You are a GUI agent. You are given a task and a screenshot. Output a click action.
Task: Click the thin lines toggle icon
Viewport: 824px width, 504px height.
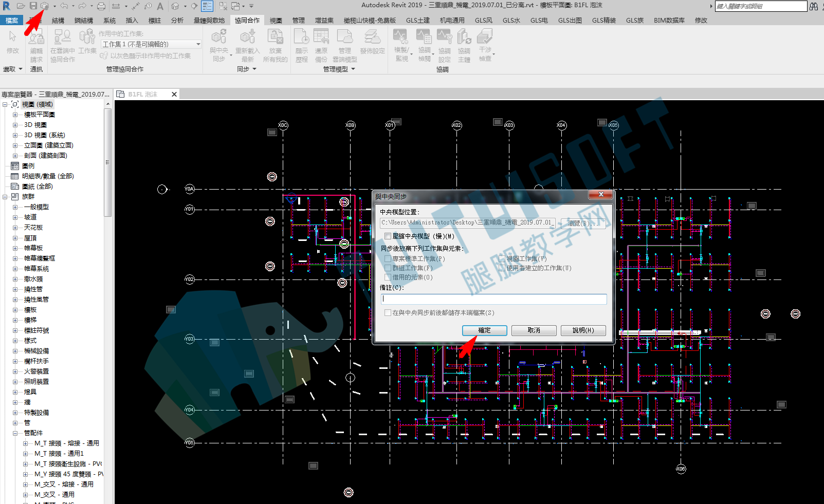(x=207, y=6)
